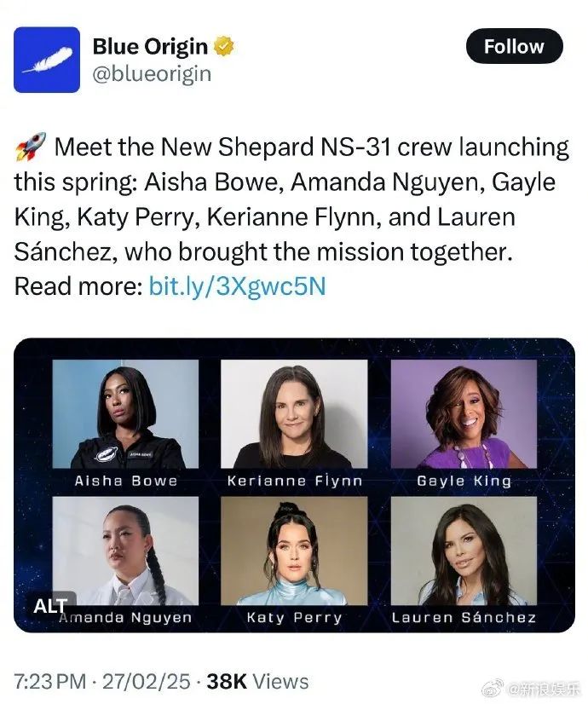Screen dimensions: 588x704
Task: Open Gayle King's crew portrait
Action: click(x=464, y=414)
